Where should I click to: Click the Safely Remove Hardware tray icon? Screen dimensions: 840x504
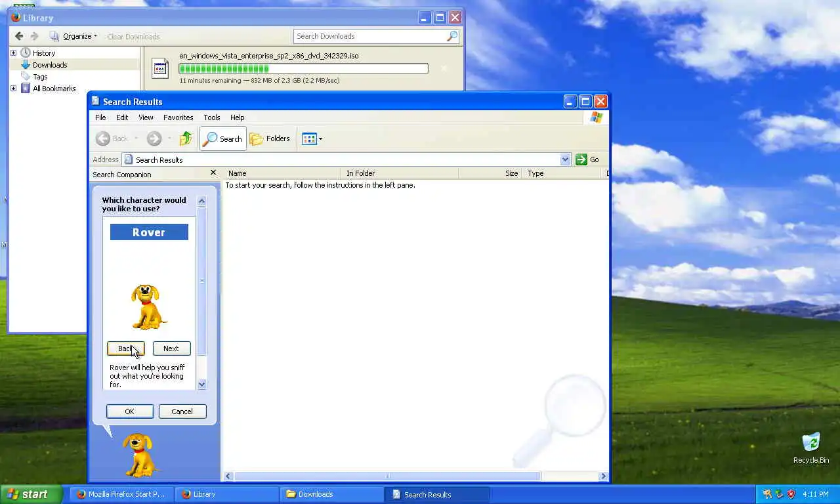click(x=779, y=494)
